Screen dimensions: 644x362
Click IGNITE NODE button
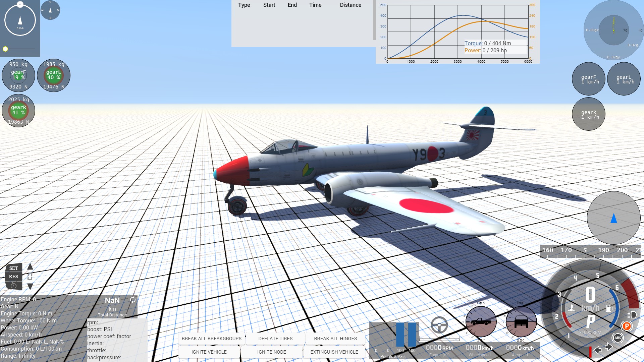[272, 352]
